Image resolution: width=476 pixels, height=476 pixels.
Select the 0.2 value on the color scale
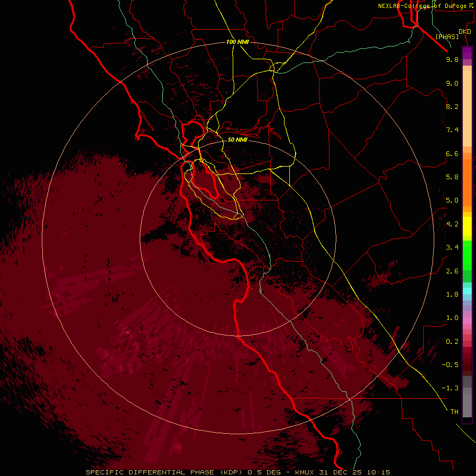[x=452, y=342]
